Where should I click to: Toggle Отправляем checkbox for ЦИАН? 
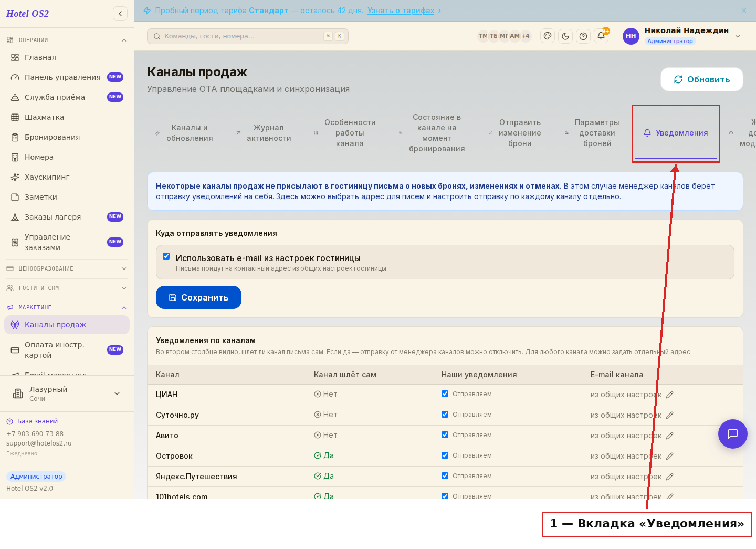[445, 393]
